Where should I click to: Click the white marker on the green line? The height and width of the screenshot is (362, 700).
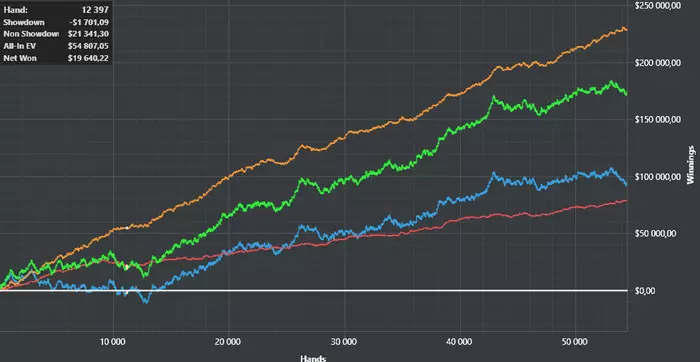pos(126,267)
